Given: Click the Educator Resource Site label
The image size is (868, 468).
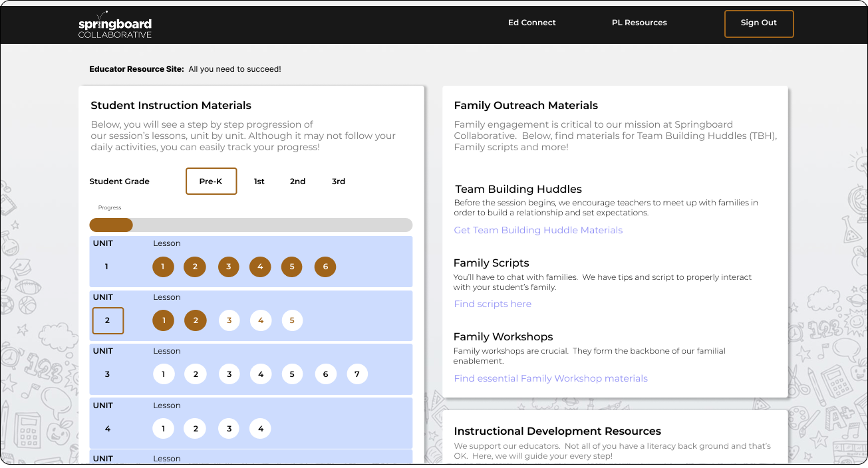Looking at the screenshot, I should (x=136, y=69).
